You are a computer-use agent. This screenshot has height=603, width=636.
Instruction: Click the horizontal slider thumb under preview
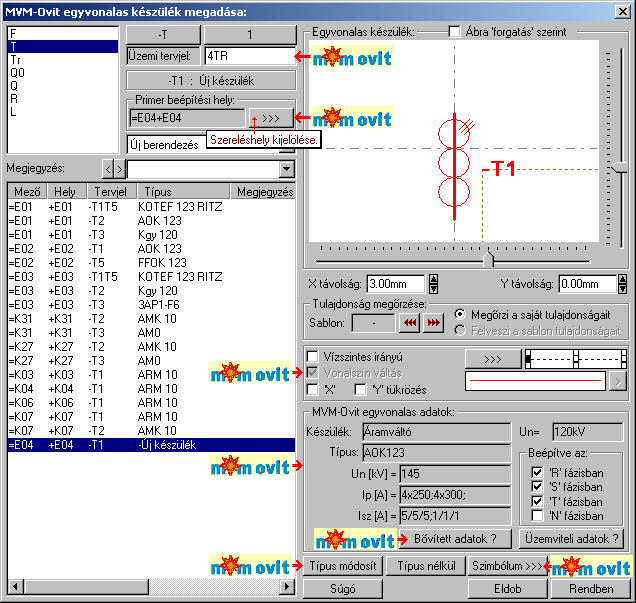(489, 259)
